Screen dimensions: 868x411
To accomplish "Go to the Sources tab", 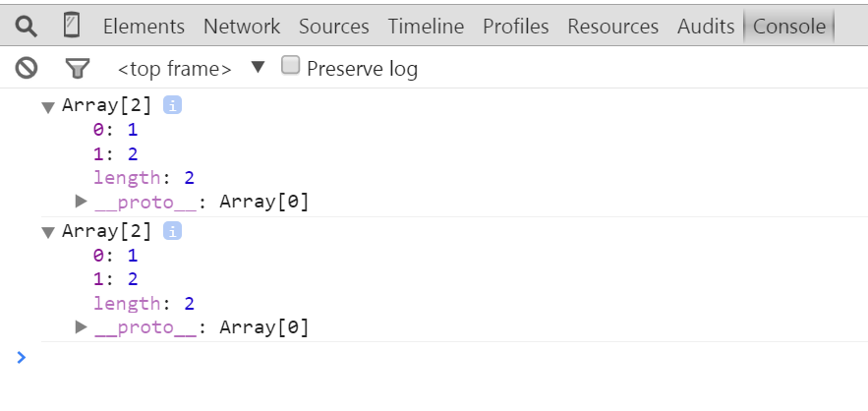I will [334, 27].
